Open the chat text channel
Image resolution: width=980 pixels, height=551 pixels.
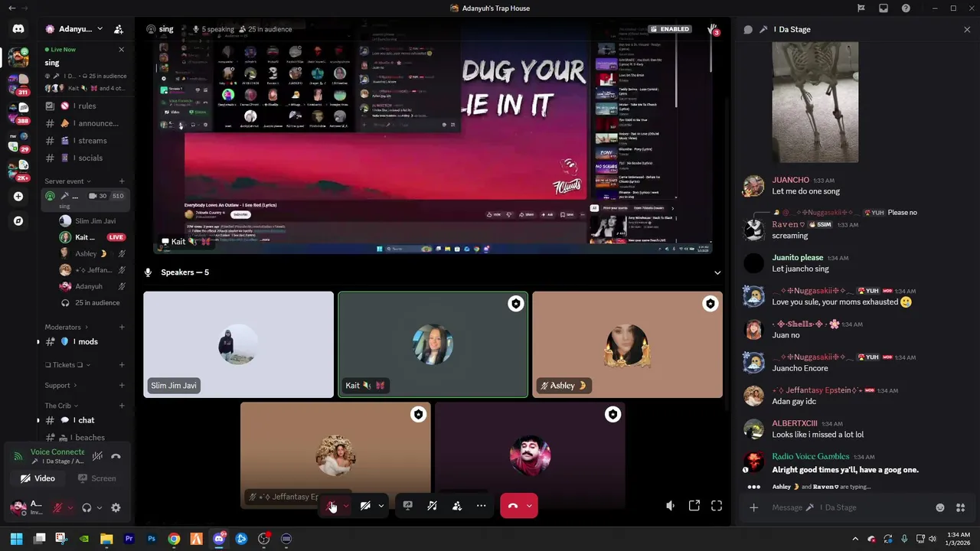(84, 420)
